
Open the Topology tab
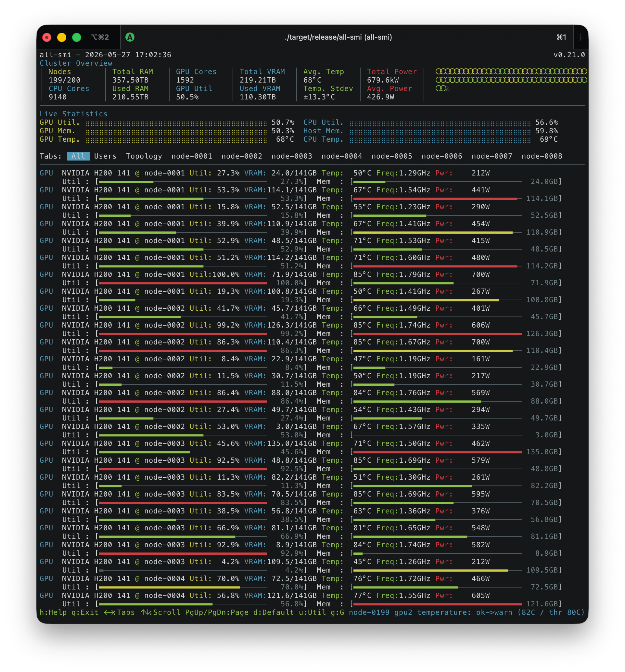(x=144, y=156)
